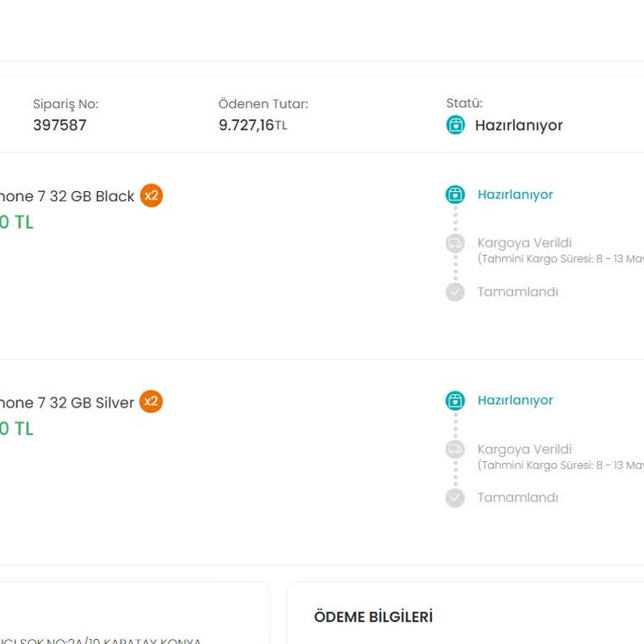Click Hazırlanıyor step label for Silver iPhone
The image size is (644, 644).
point(515,401)
